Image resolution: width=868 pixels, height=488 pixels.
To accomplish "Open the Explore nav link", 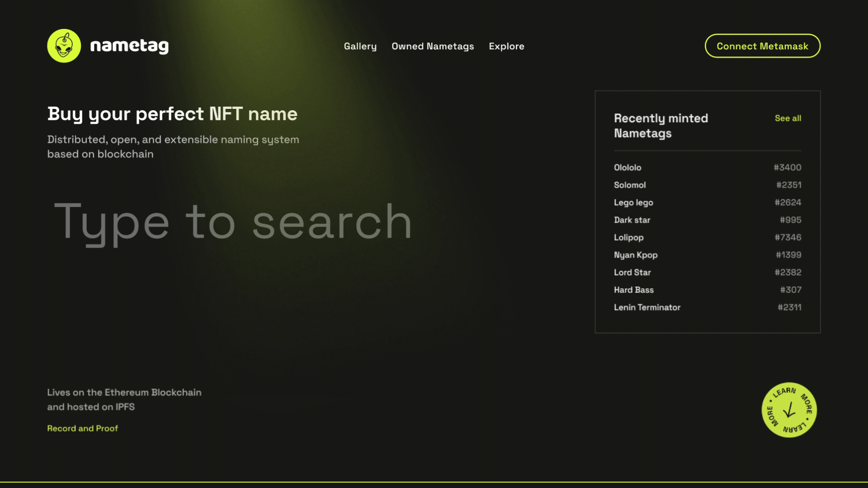I will [x=506, y=46].
